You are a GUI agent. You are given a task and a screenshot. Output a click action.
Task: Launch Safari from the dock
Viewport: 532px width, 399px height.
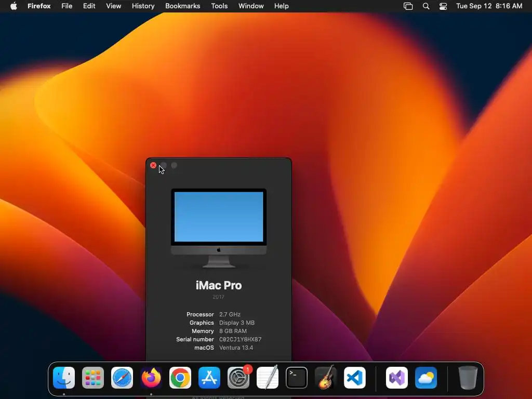tap(122, 378)
